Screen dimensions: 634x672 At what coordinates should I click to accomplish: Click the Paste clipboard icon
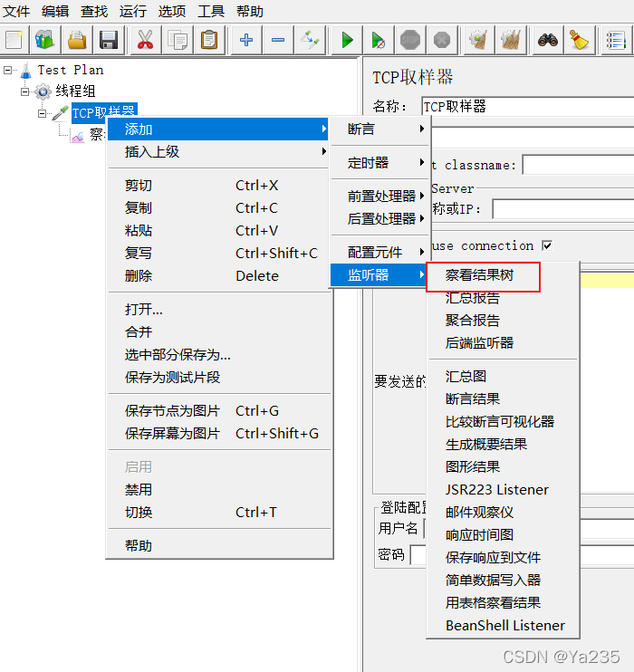tap(208, 40)
